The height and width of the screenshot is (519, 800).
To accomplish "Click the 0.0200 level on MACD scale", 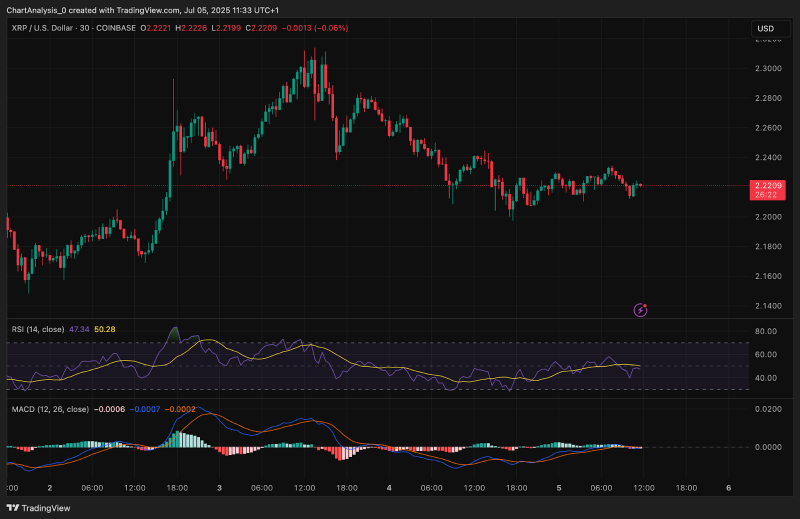I will (x=768, y=409).
